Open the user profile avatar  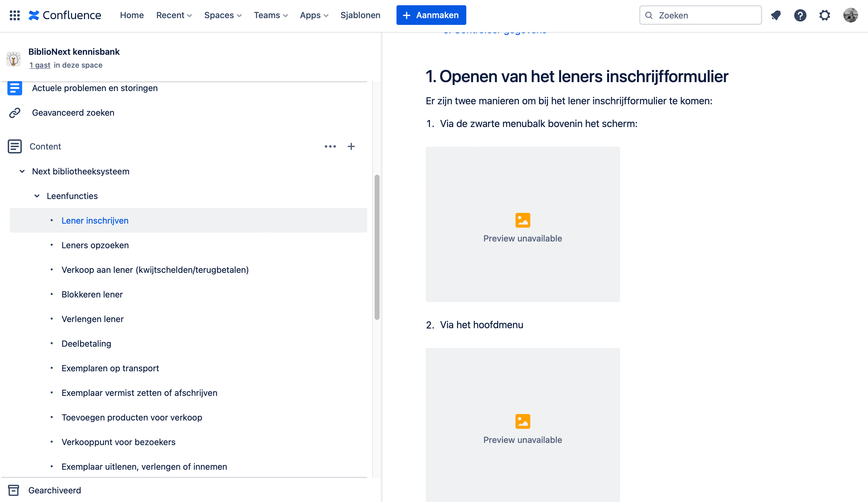click(850, 15)
